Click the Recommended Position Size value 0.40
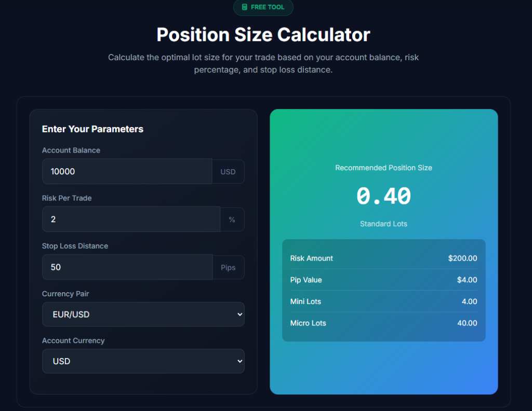The height and width of the screenshot is (411, 532). point(383,196)
